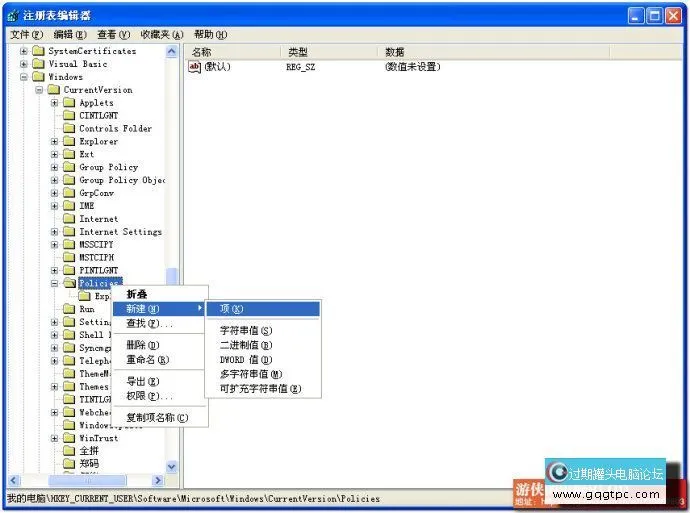Open the 编辑(E) menu
Screen dimensions: 690x513
tap(70, 34)
